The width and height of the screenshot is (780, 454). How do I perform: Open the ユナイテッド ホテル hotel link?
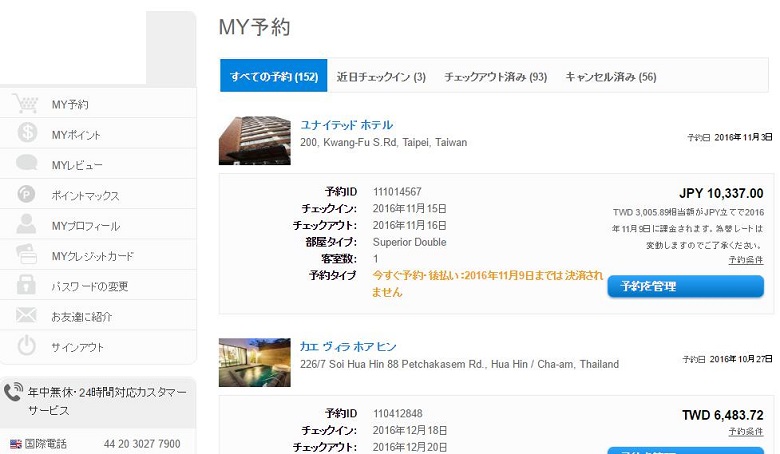(x=346, y=125)
